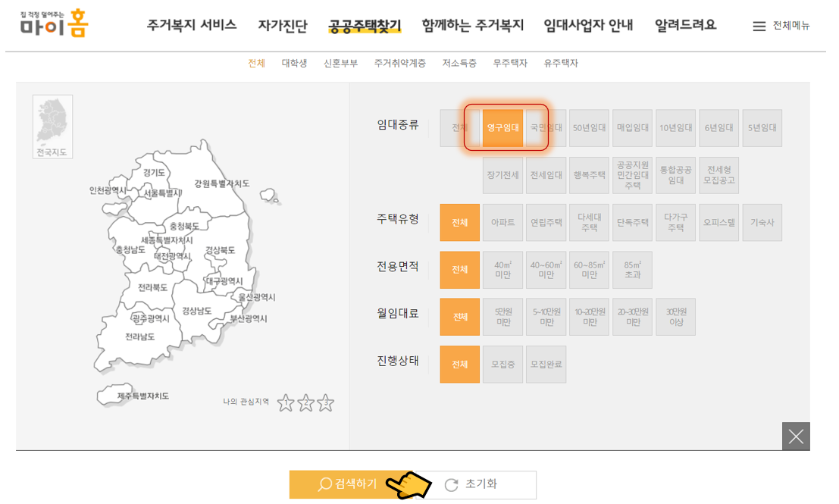
Task: Open the 알려드려요 menu
Action: tap(684, 25)
